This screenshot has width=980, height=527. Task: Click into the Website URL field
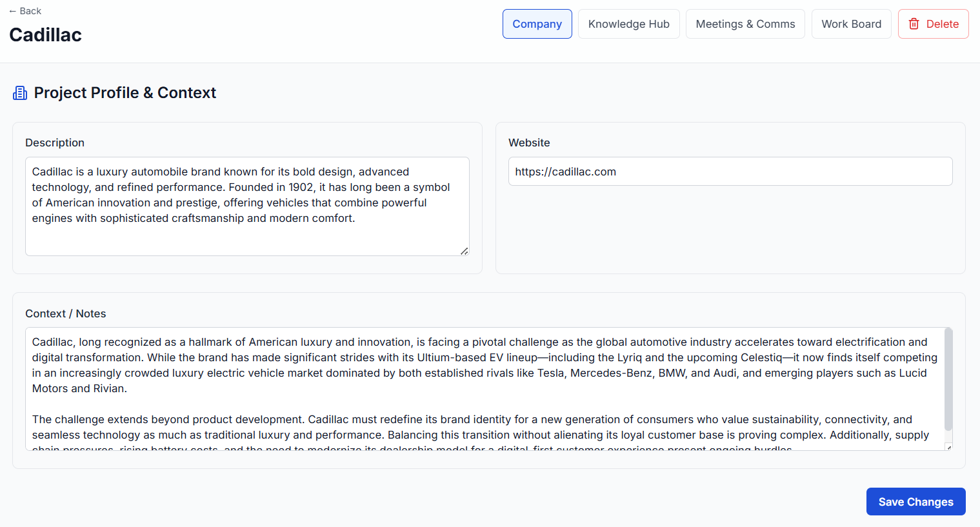(x=730, y=172)
